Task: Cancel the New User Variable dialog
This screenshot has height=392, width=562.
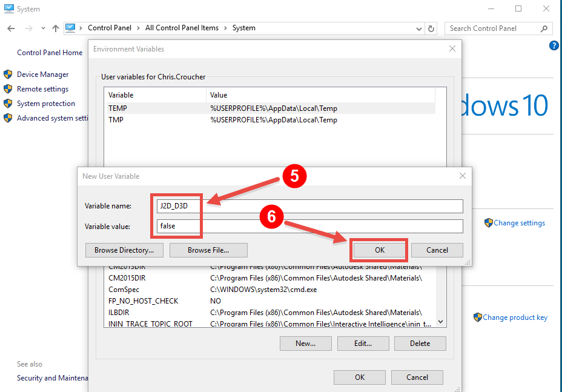Action: (437, 250)
